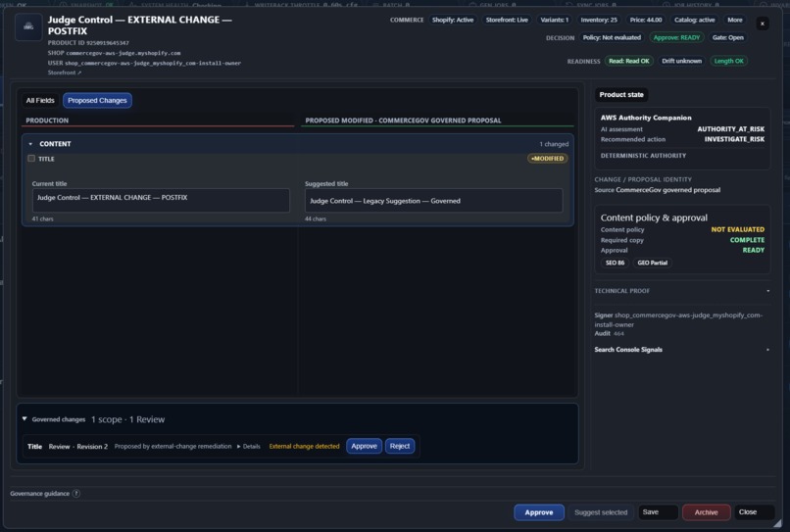Collapse the Governed changes section
Viewport: 790px width, 532px height.
point(25,418)
